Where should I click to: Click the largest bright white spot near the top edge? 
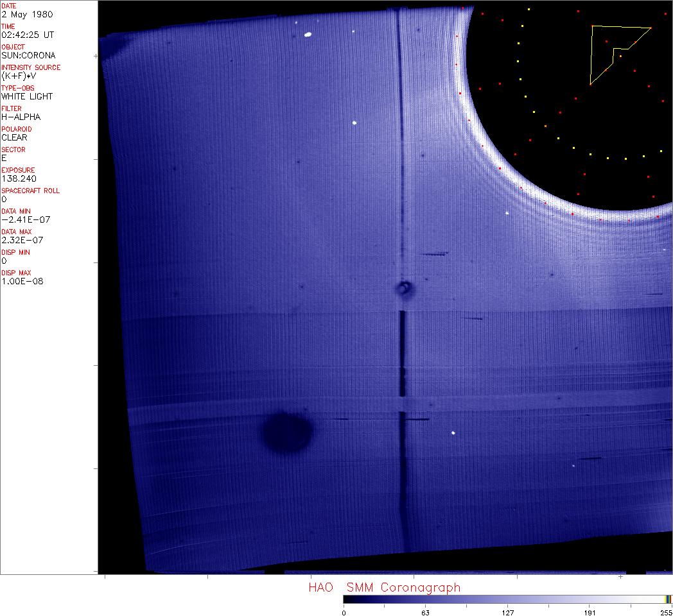click(x=308, y=34)
